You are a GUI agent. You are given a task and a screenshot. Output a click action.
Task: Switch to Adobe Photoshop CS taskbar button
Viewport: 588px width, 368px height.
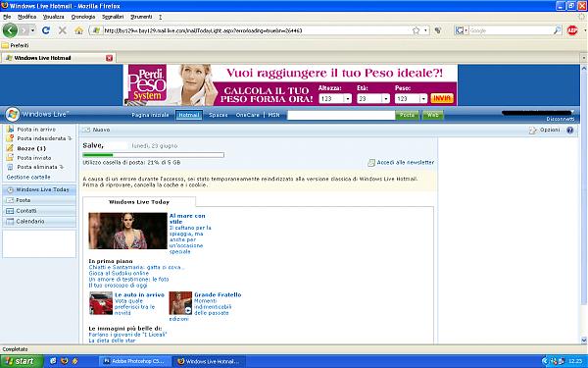click(x=135, y=361)
